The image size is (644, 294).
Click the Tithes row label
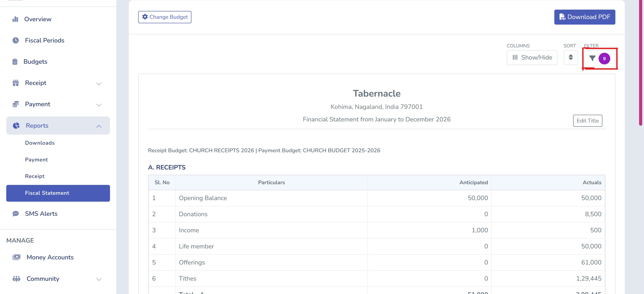(188, 279)
